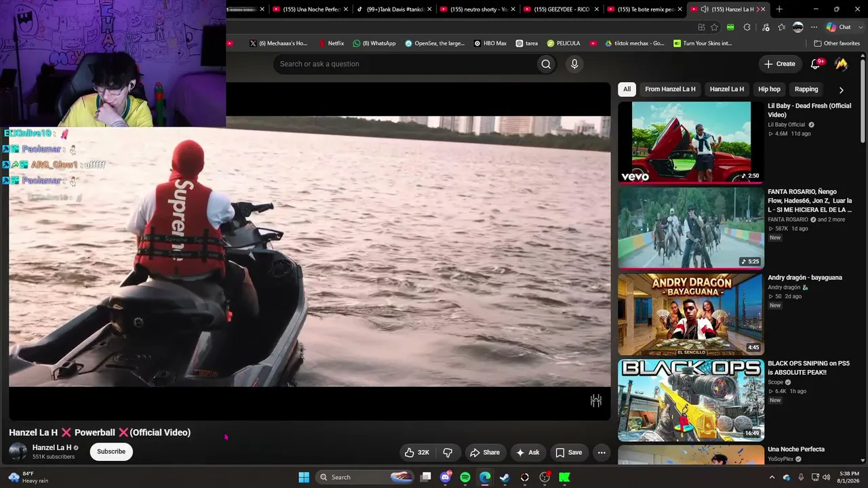The height and width of the screenshot is (488, 868).
Task: Open Task View on the taskbar
Action: click(425, 477)
